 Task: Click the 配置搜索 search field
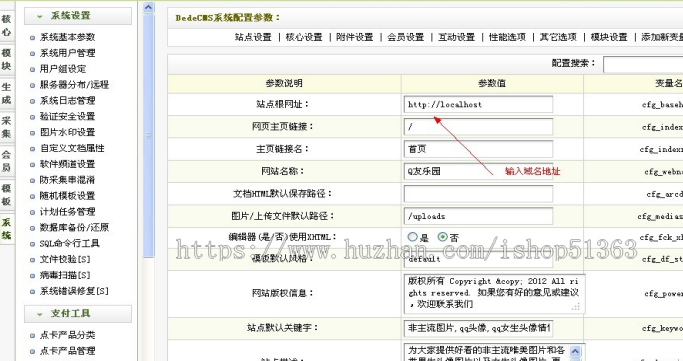point(643,64)
